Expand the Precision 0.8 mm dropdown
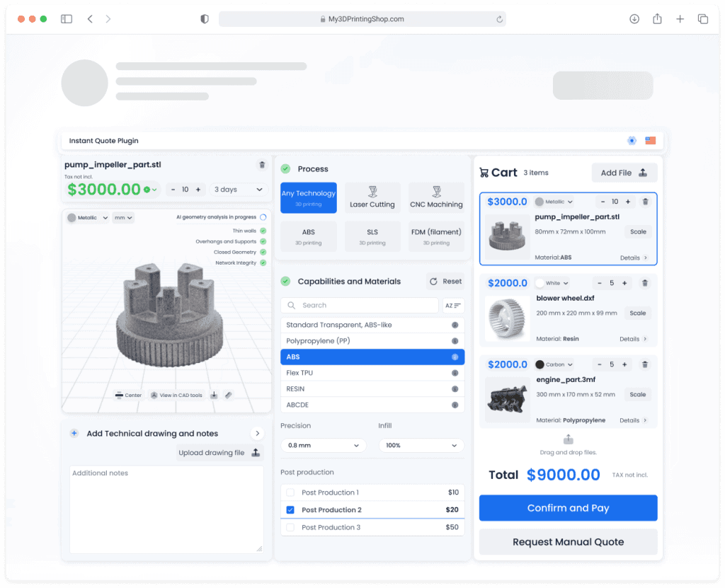725x588 pixels. tap(324, 446)
